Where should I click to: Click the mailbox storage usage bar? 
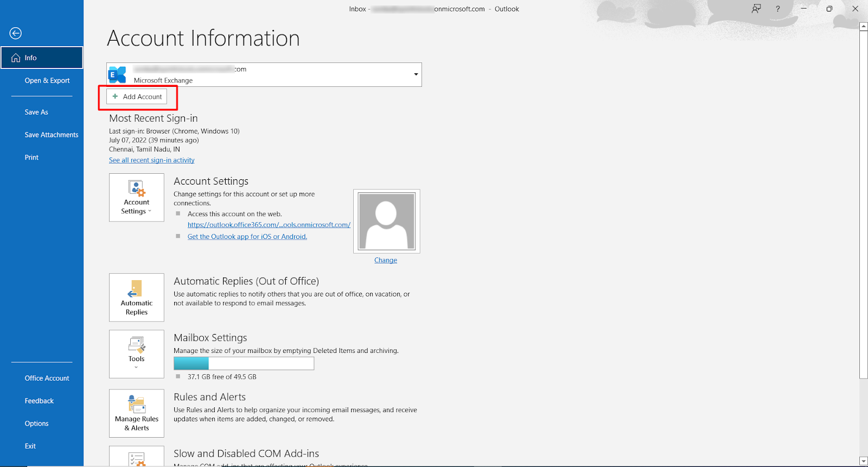[244, 363]
